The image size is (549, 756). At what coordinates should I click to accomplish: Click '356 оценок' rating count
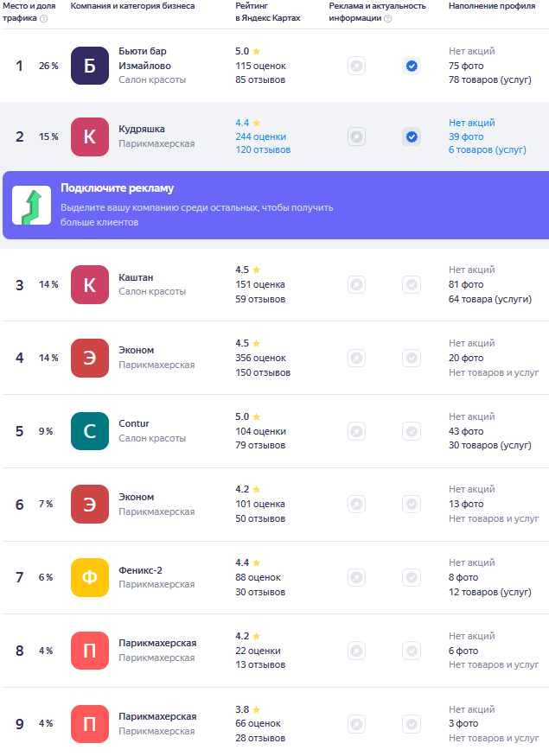pos(260,359)
